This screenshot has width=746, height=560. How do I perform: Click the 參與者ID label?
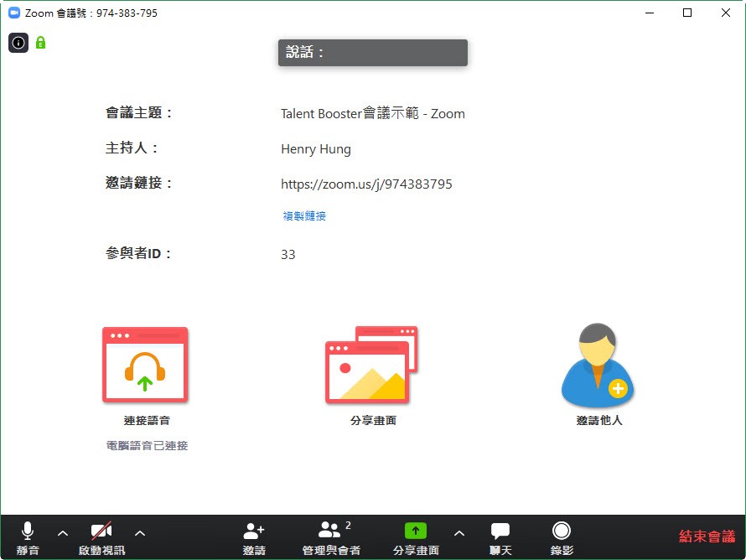pos(138,253)
